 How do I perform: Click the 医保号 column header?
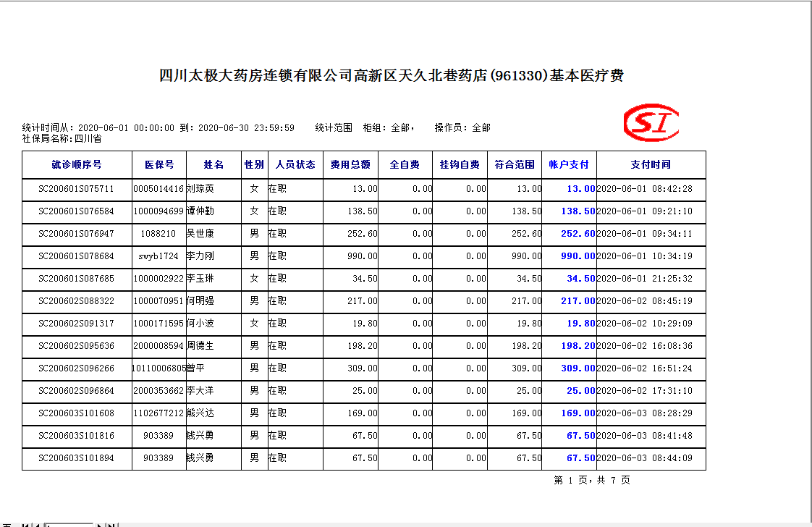(x=159, y=164)
